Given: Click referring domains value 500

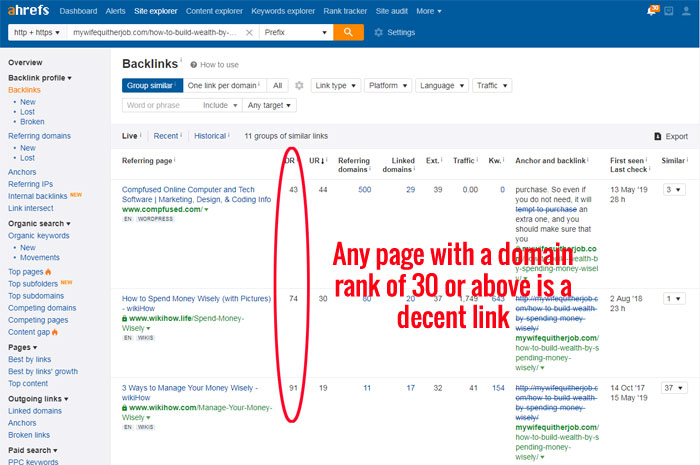Looking at the screenshot, I should [x=365, y=190].
